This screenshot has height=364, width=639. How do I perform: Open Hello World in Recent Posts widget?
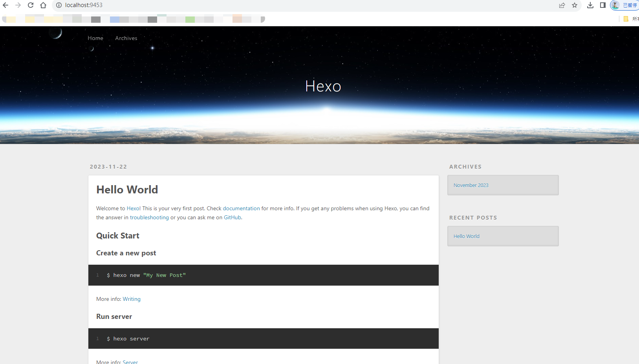pos(467,236)
